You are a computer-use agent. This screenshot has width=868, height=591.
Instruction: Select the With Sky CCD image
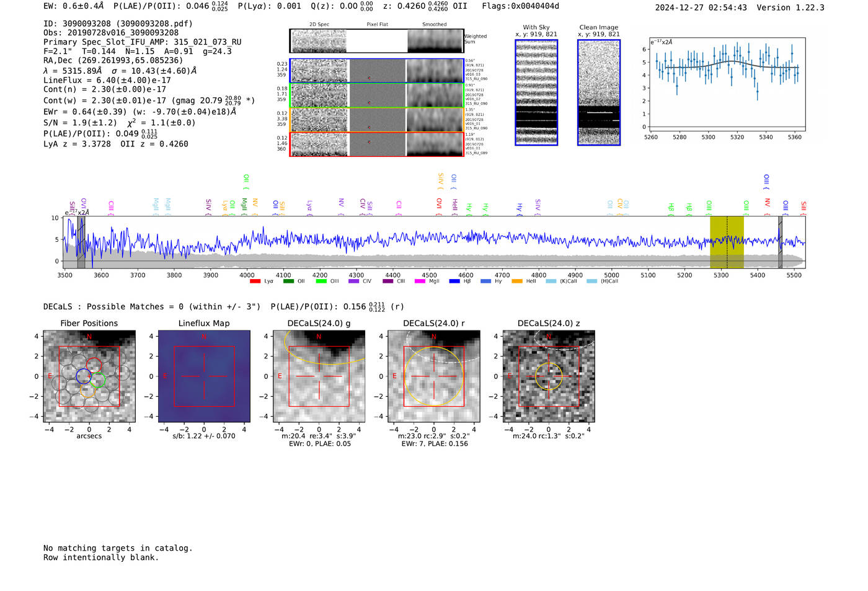pyautogui.click(x=536, y=92)
